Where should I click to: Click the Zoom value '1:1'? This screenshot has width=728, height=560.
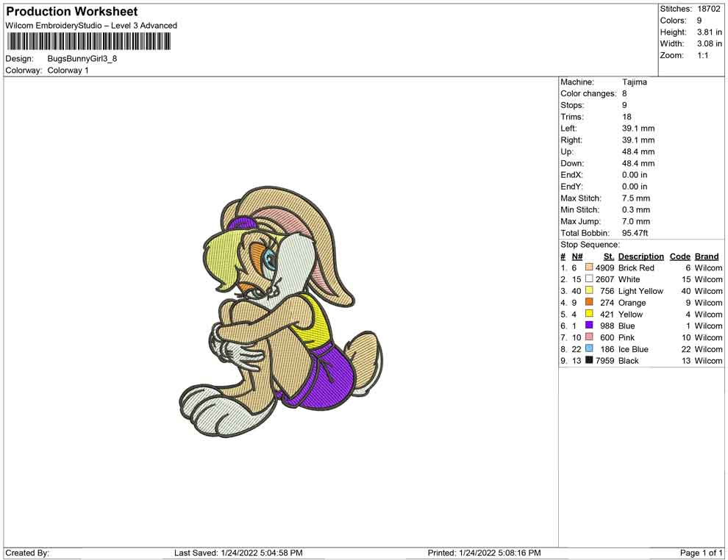click(703, 55)
